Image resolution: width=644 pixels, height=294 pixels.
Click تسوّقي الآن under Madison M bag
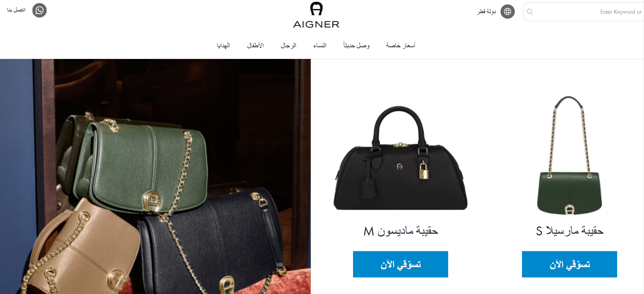click(401, 264)
